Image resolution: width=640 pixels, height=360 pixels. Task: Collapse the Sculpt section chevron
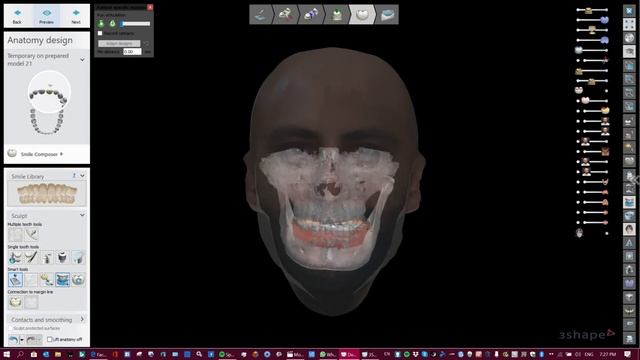click(82, 215)
